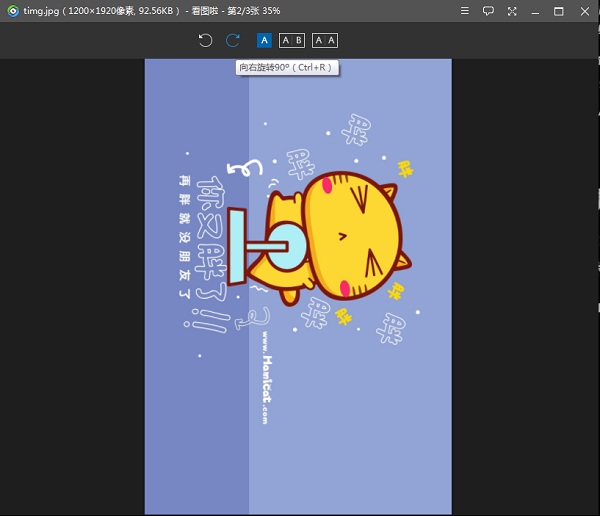This screenshot has width=600, height=516.
Task: Rotate the image left (counterclockwise)
Action: point(205,40)
